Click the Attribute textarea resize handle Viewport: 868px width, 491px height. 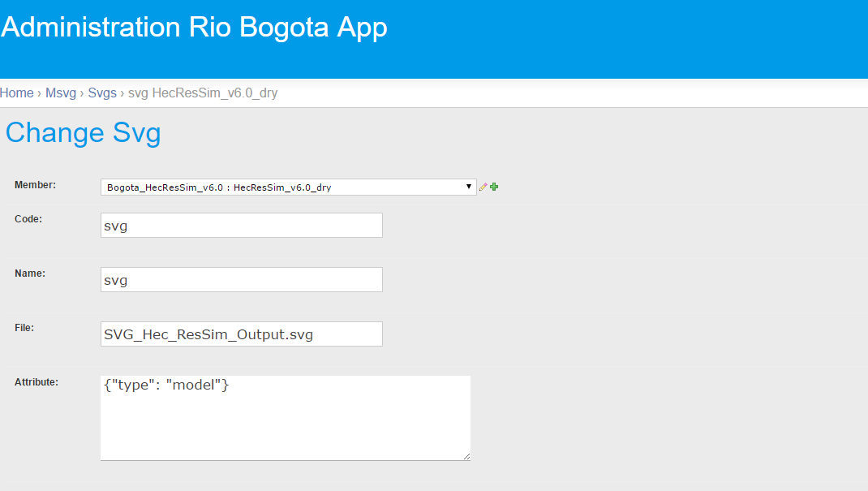(466, 456)
